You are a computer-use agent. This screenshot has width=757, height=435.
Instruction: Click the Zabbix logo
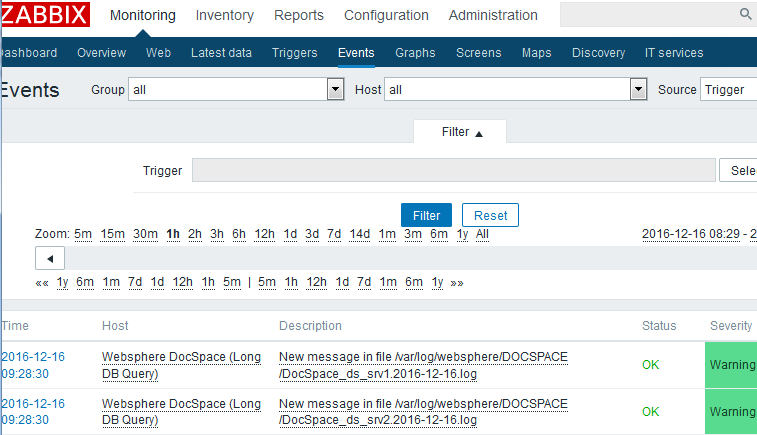pos(45,14)
